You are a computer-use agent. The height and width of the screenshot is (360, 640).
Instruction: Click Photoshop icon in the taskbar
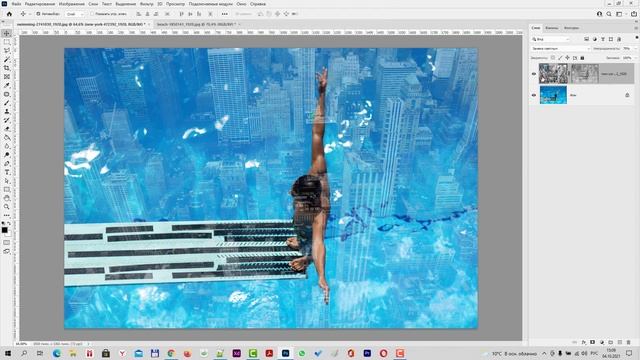[285, 353]
